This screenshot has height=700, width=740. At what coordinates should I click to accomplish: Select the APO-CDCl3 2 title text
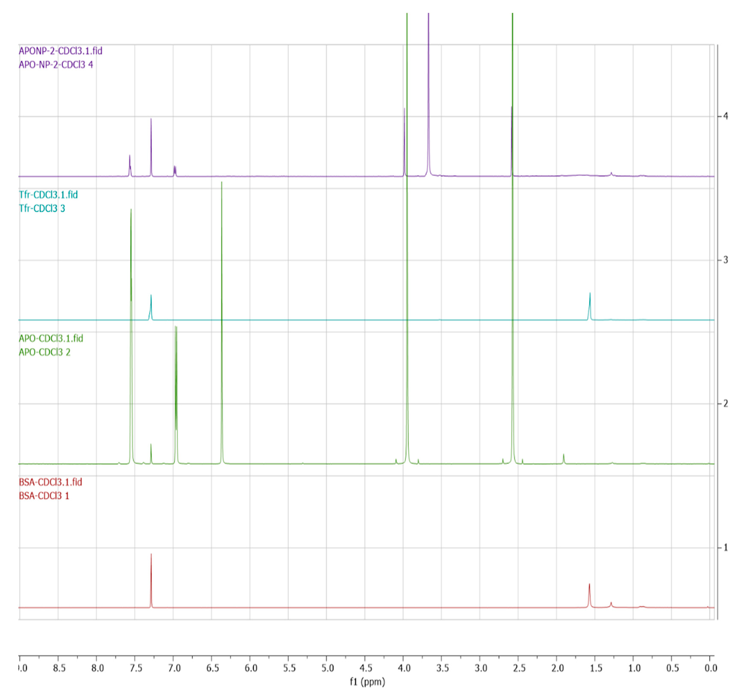[x=45, y=352]
